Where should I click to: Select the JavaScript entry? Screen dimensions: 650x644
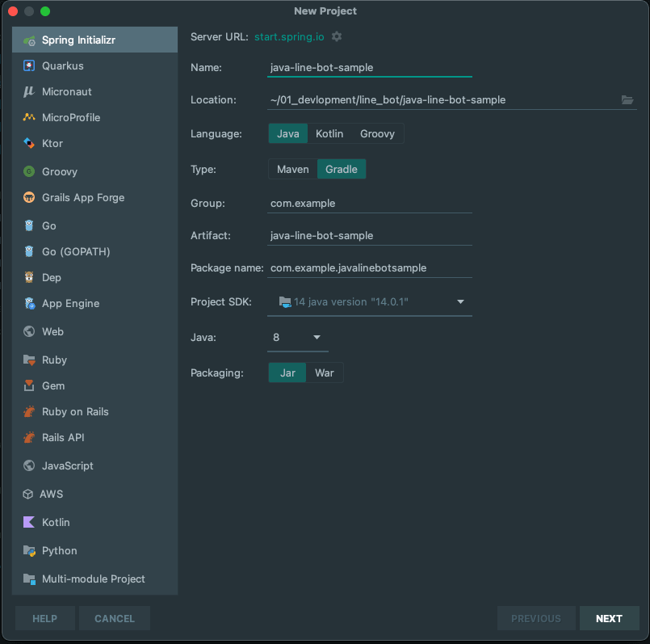[95, 465]
